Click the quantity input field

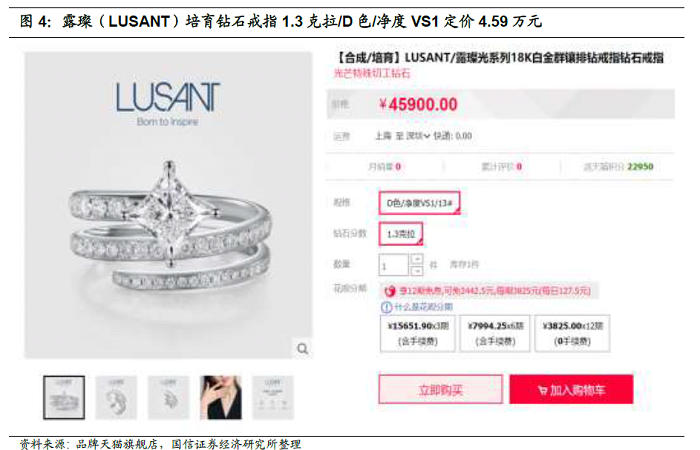(394, 266)
